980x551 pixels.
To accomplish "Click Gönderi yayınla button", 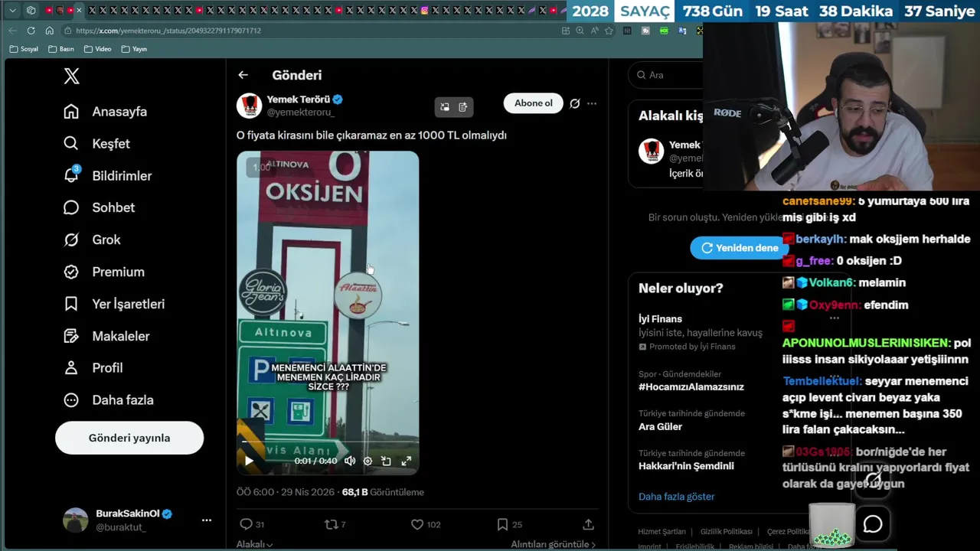I will (129, 438).
